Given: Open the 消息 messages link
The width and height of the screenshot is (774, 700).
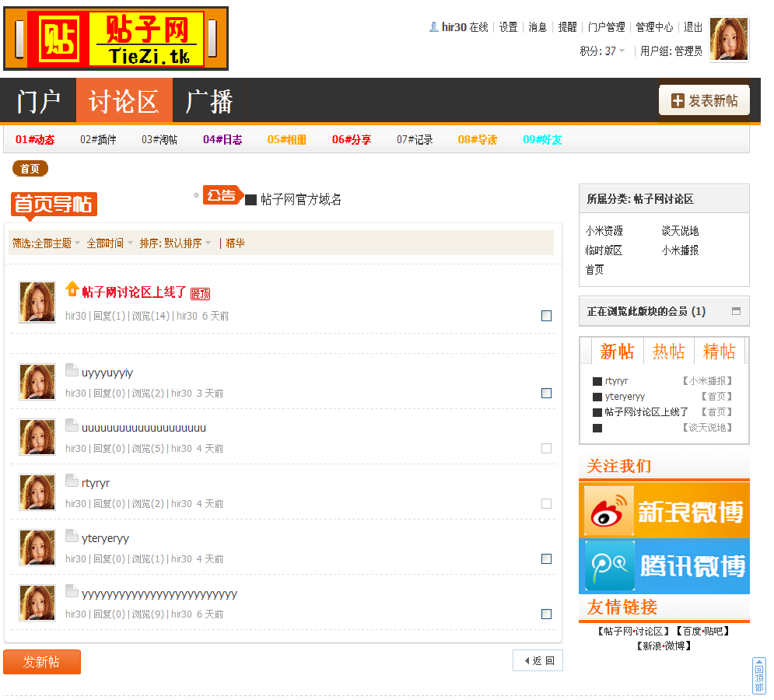Looking at the screenshot, I should pyautogui.click(x=538, y=27).
